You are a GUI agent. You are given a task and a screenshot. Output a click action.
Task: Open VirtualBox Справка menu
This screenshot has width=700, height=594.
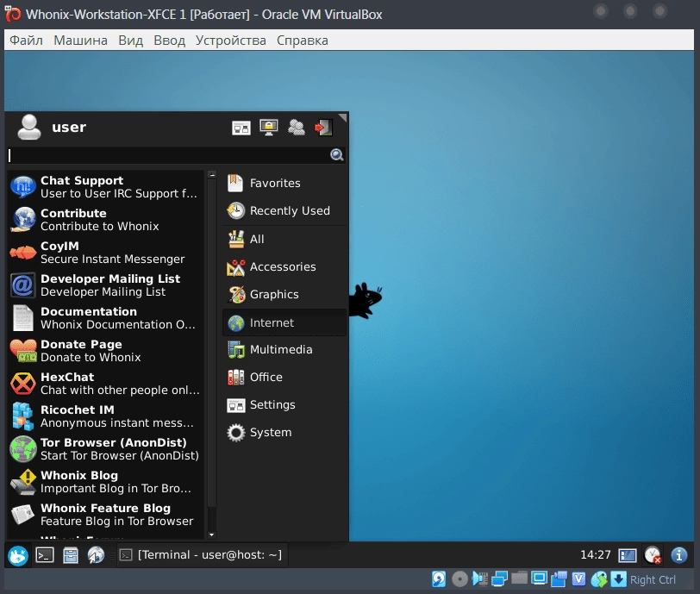(303, 41)
